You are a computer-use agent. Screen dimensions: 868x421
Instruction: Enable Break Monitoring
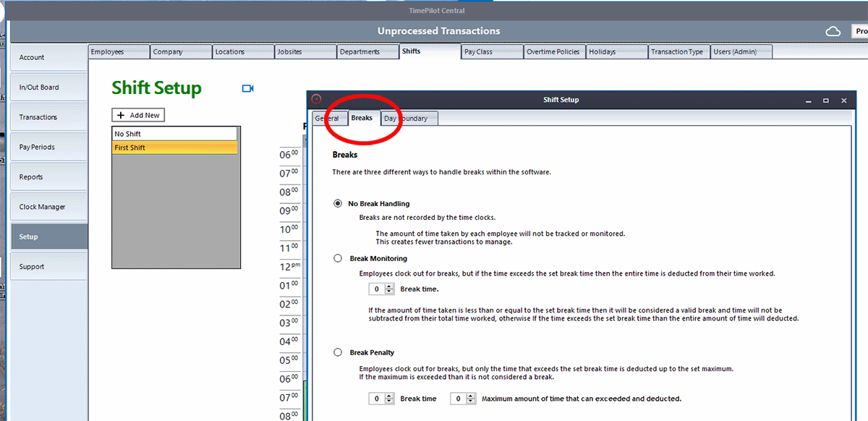pos(337,258)
